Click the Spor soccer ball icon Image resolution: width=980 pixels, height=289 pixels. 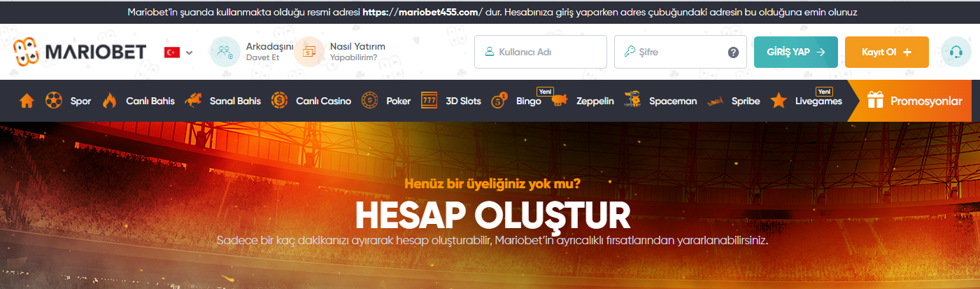click(53, 101)
